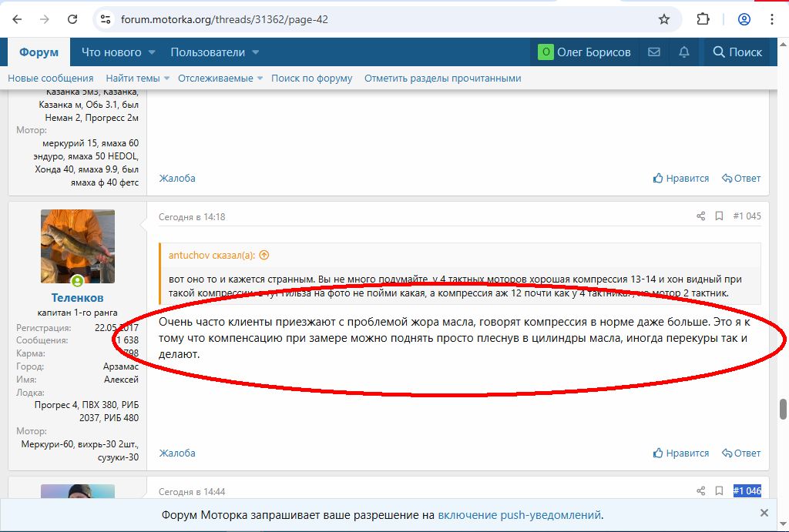The width and height of the screenshot is (789, 532).
Task: Open Новые сообщения in the sub-navigation
Action: [51, 79]
